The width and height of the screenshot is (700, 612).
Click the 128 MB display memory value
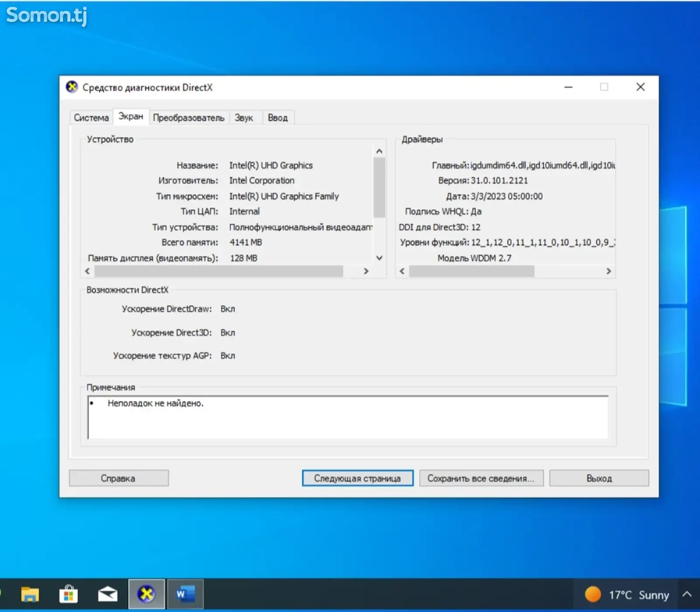244,258
